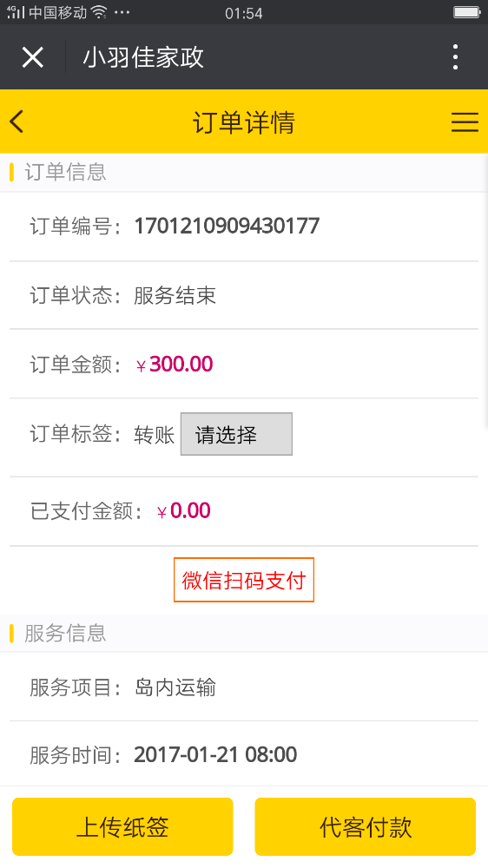
Task: Tap the 订单信息 section header
Action: point(65,172)
